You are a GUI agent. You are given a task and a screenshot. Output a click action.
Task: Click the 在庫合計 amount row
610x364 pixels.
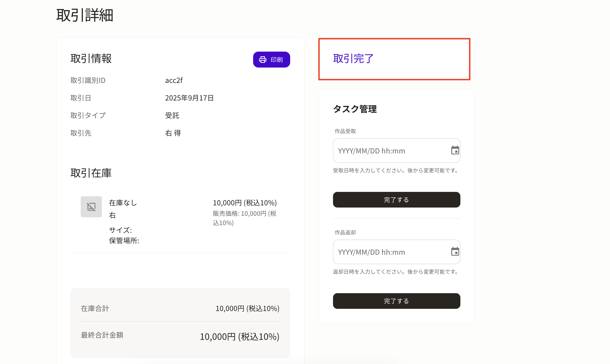point(247,309)
